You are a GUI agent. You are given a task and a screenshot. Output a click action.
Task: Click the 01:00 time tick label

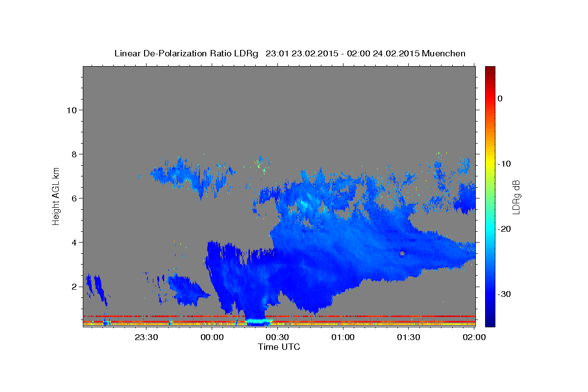343,337
